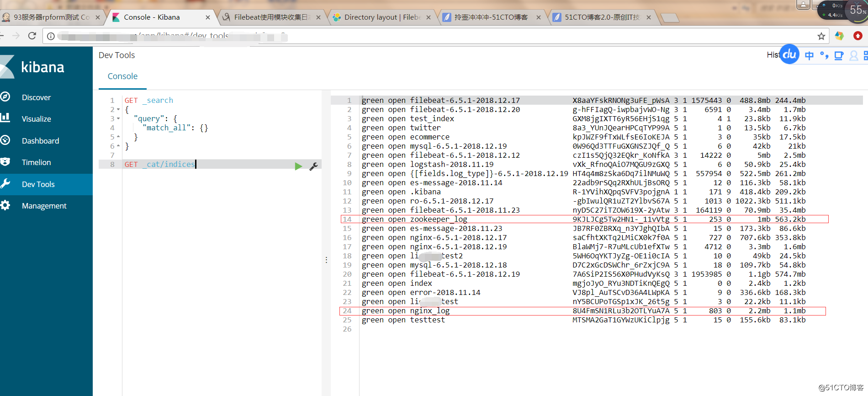The width and height of the screenshot is (868, 396).
Task: Click the user profile icon in IME bar
Action: 853,56
